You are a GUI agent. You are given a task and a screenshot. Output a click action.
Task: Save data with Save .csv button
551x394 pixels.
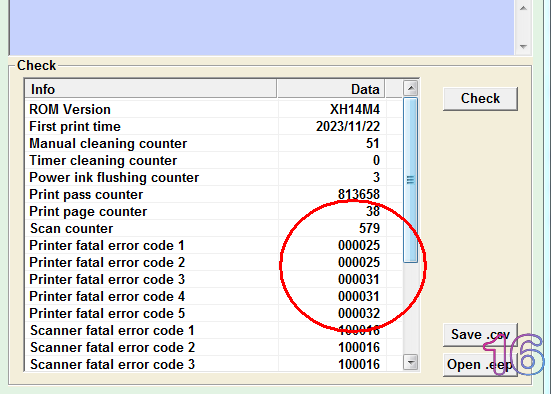pyautogui.click(x=480, y=335)
